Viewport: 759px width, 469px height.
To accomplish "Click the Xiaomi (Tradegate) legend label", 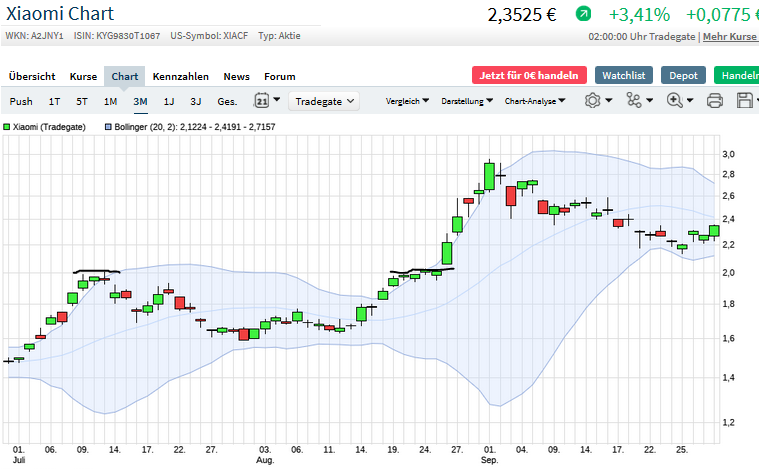I will 49,127.
